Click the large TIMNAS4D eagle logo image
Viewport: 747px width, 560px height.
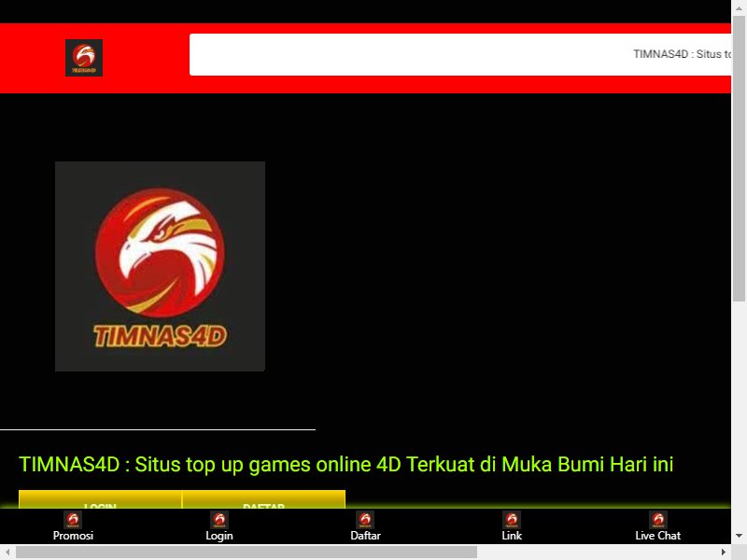click(x=160, y=266)
